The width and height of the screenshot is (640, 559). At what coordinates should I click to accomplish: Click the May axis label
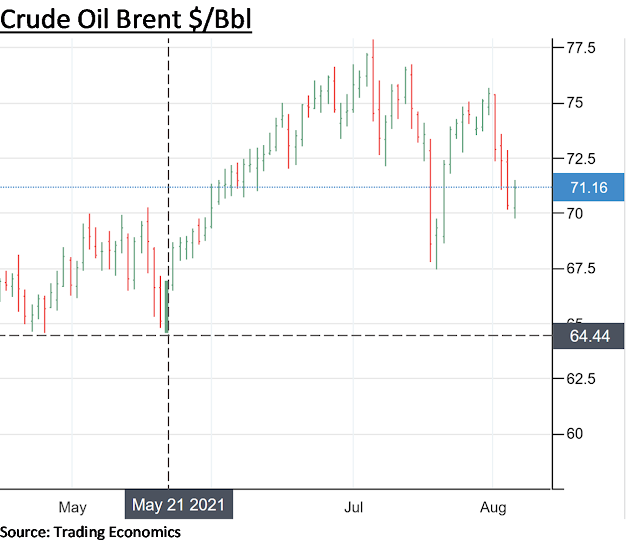(x=72, y=507)
